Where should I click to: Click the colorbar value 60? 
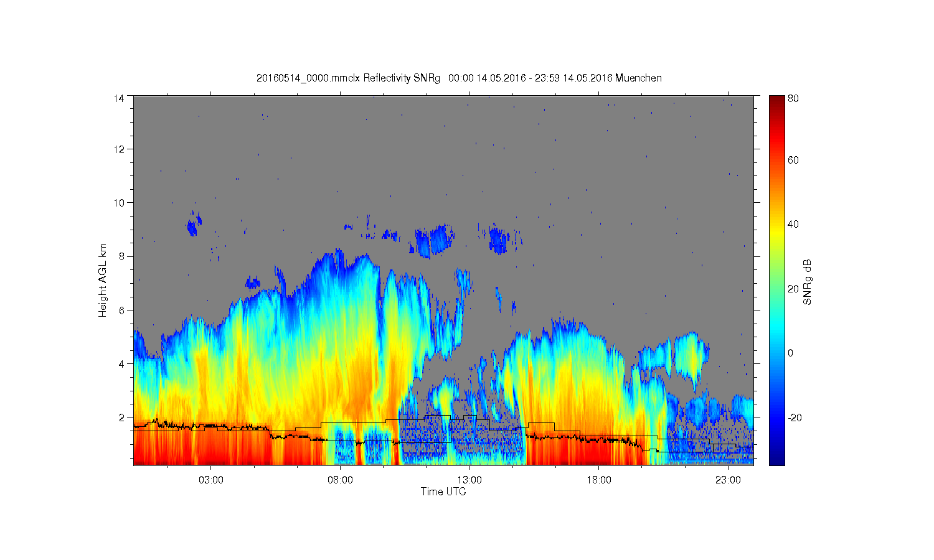tap(793, 161)
